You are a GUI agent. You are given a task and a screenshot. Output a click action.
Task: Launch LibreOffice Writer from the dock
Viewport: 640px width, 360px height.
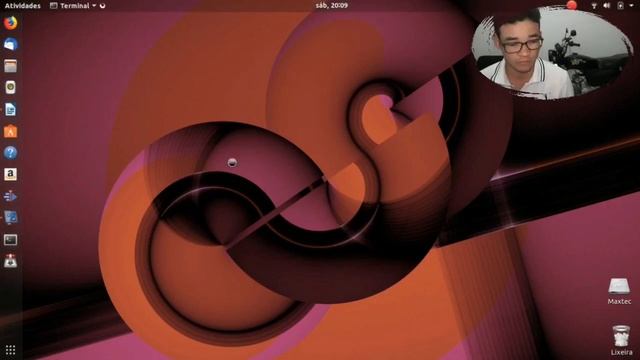[11, 109]
